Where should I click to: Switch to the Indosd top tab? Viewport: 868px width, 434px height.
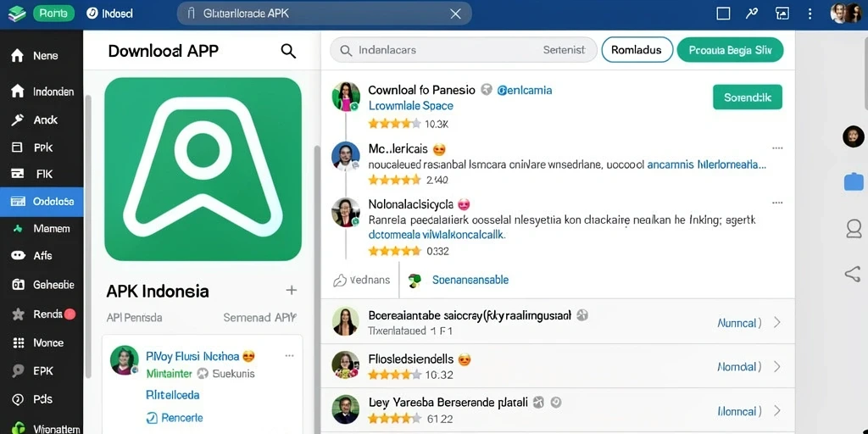[x=109, y=14]
